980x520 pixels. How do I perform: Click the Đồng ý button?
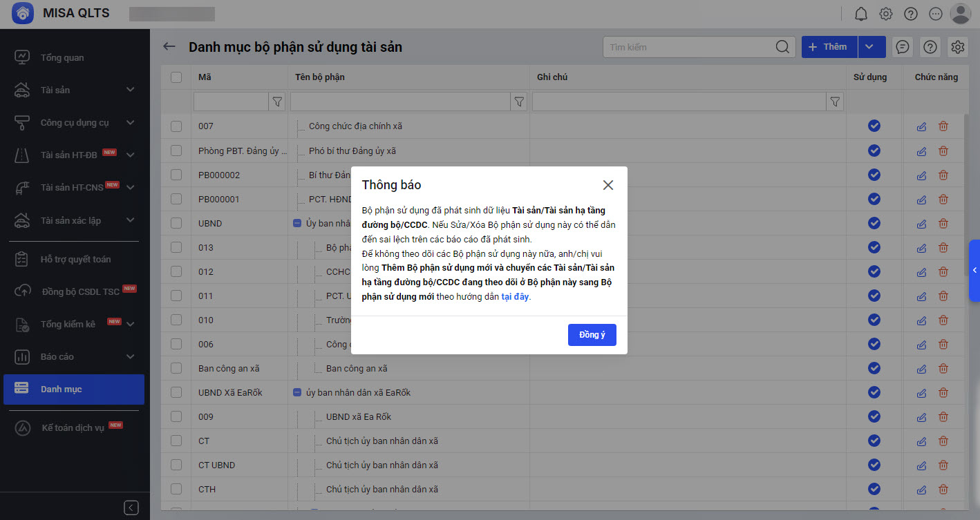click(x=592, y=335)
